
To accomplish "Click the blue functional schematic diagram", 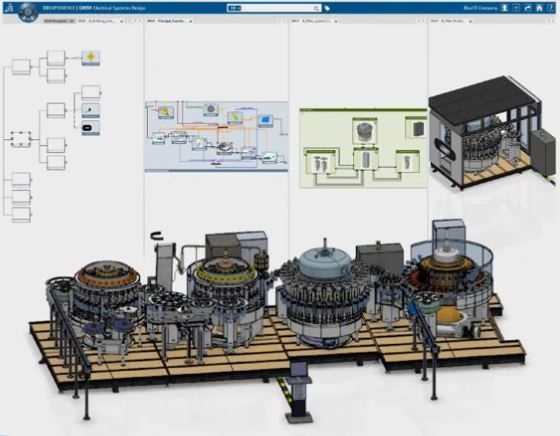I will 216,136.
